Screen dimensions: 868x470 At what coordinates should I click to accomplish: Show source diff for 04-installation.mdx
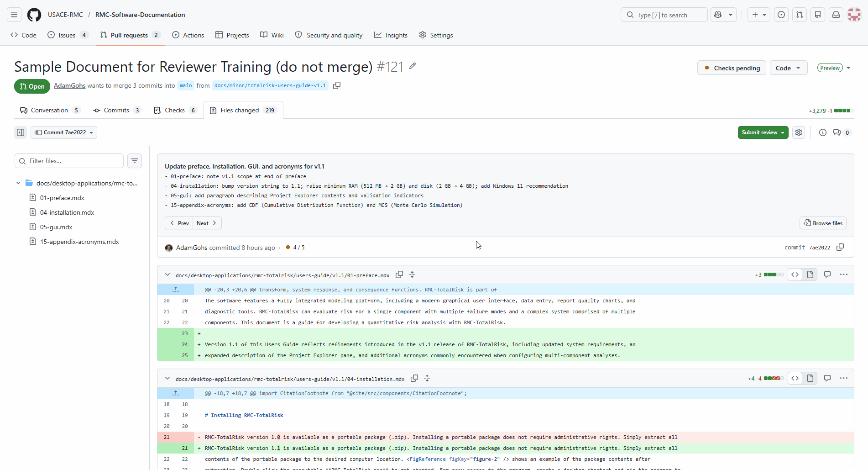click(795, 378)
